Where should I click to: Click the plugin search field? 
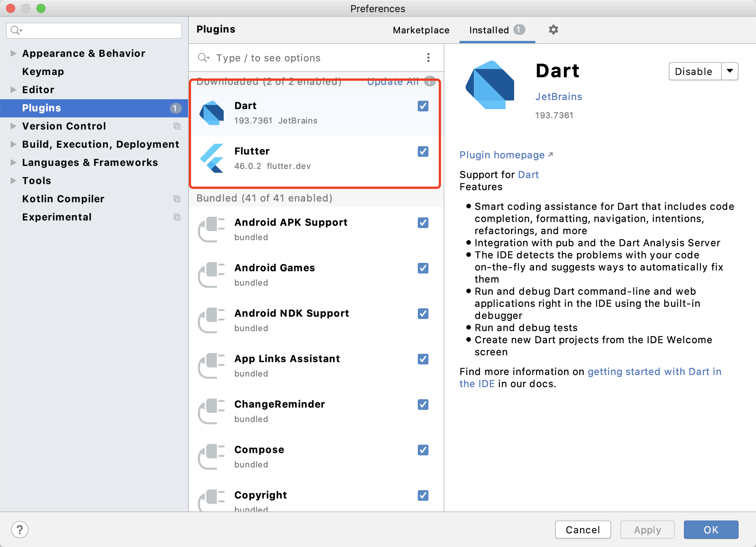[x=311, y=58]
